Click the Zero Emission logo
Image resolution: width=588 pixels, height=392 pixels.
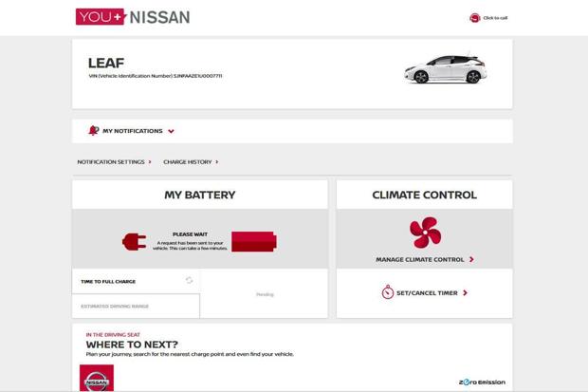tap(482, 382)
